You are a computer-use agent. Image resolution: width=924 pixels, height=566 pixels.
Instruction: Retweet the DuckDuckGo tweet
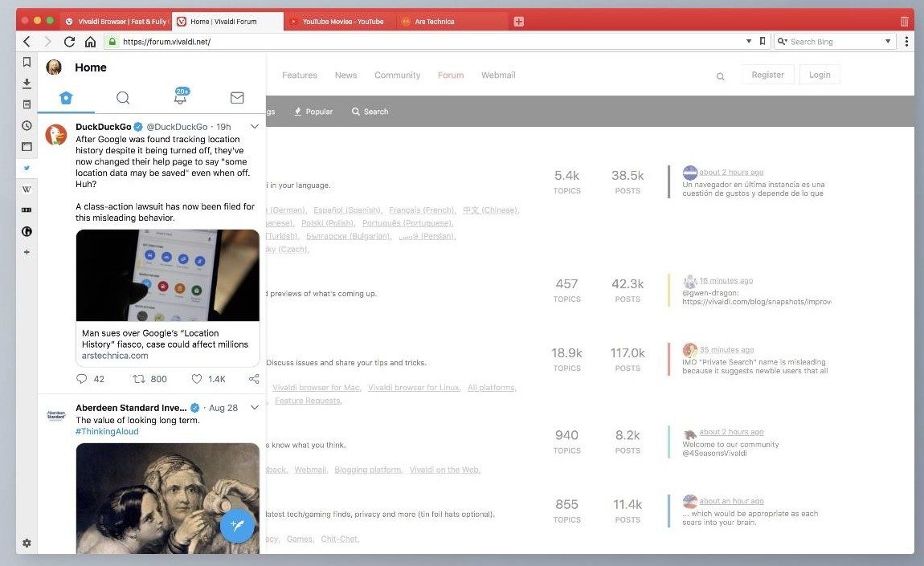click(139, 379)
